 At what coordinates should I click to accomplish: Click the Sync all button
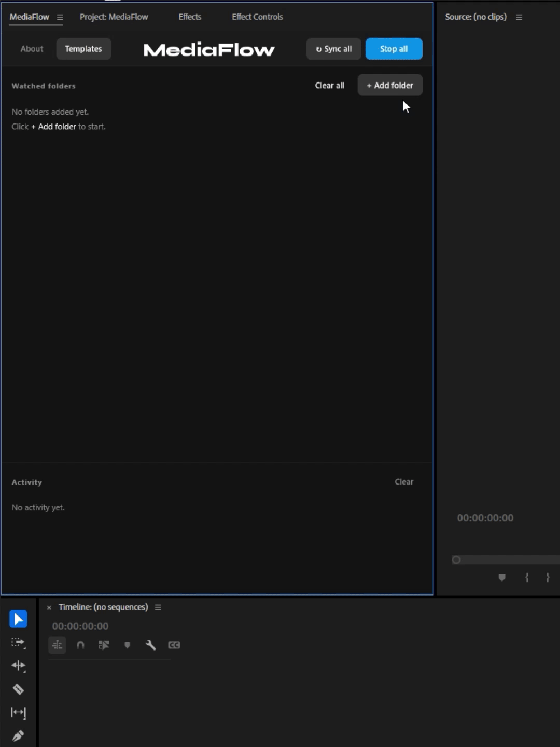(333, 49)
